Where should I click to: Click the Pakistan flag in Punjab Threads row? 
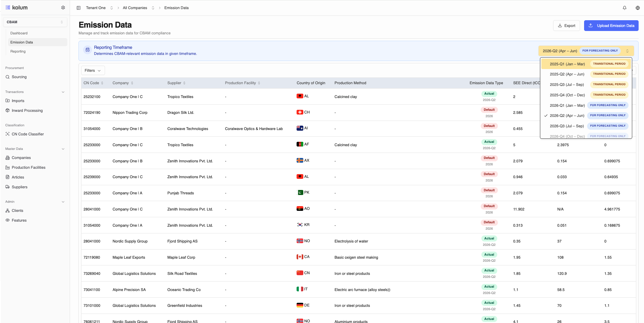coord(300,193)
